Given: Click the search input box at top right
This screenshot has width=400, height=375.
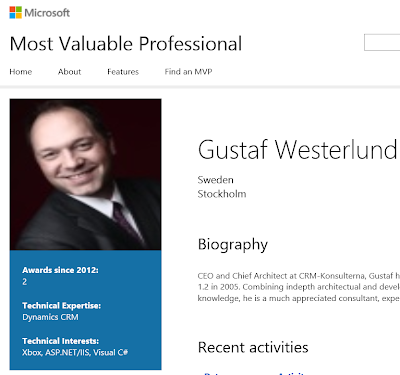Looking at the screenshot, I should [382, 42].
